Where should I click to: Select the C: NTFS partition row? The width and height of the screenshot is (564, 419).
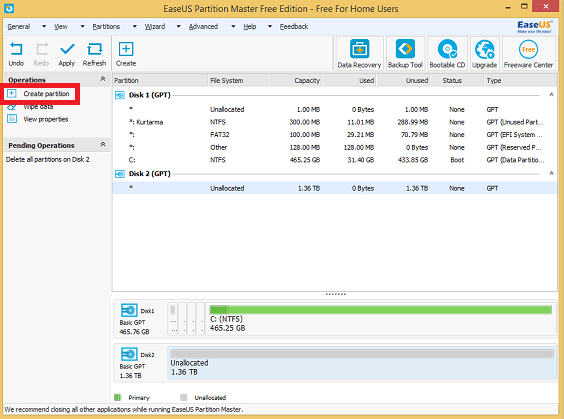(335, 160)
